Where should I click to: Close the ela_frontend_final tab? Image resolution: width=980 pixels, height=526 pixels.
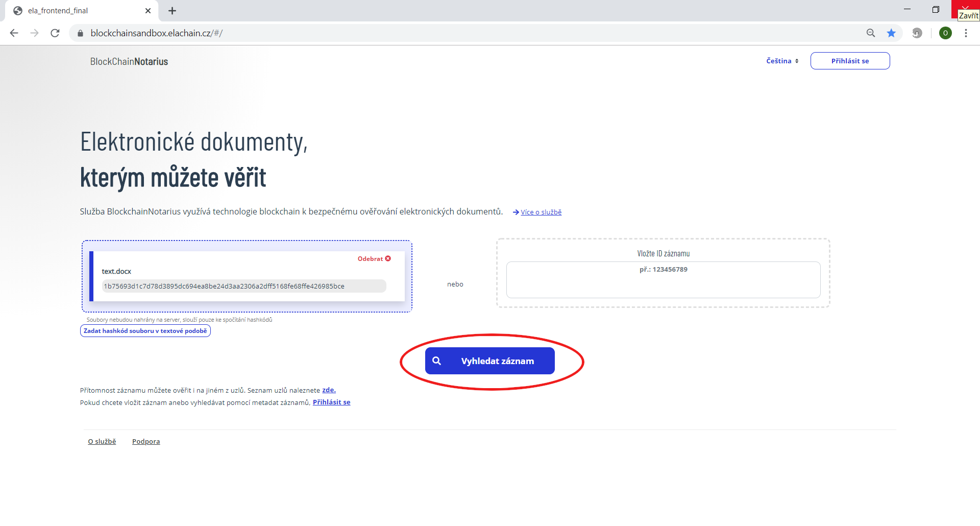tap(148, 11)
